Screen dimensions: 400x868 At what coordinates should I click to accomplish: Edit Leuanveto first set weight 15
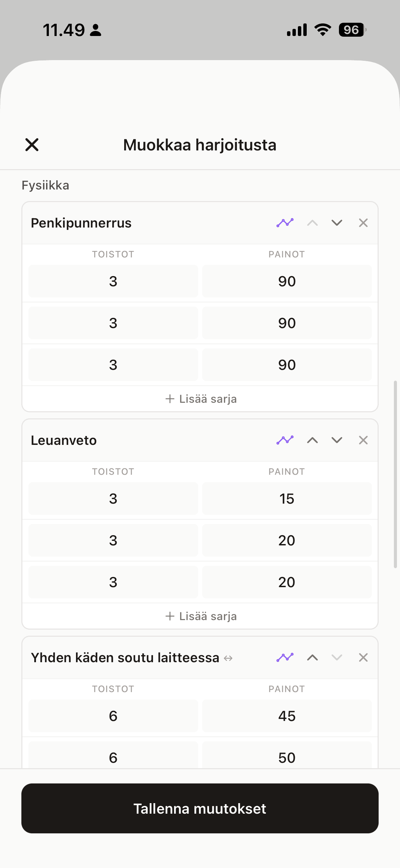[x=287, y=499]
